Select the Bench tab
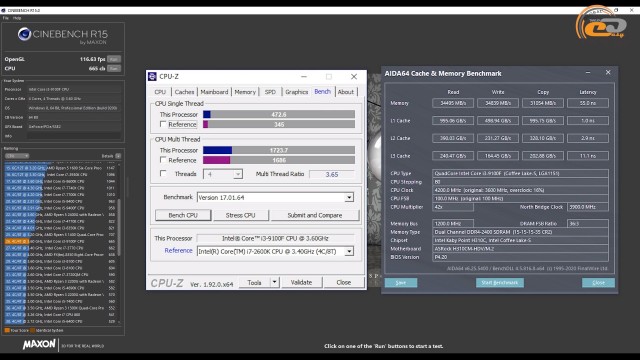This screenshot has height=360, width=640. (322, 91)
